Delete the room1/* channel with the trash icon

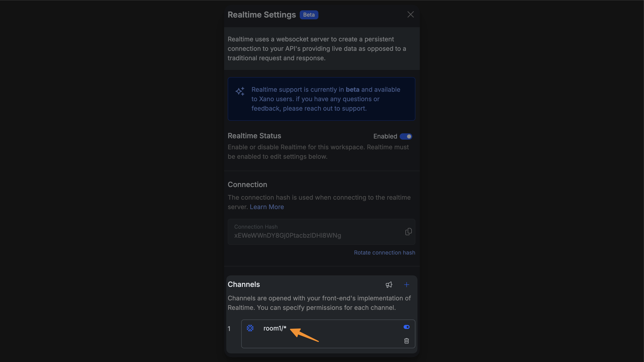(x=407, y=341)
